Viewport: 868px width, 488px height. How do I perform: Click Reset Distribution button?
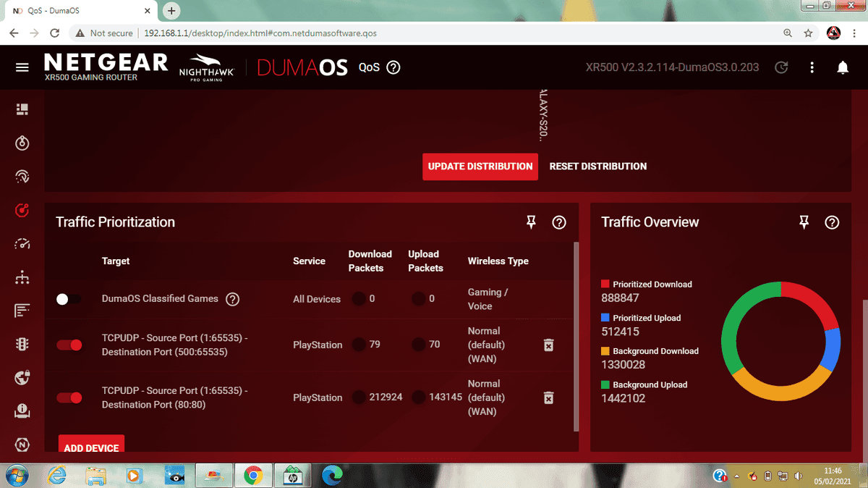(598, 166)
